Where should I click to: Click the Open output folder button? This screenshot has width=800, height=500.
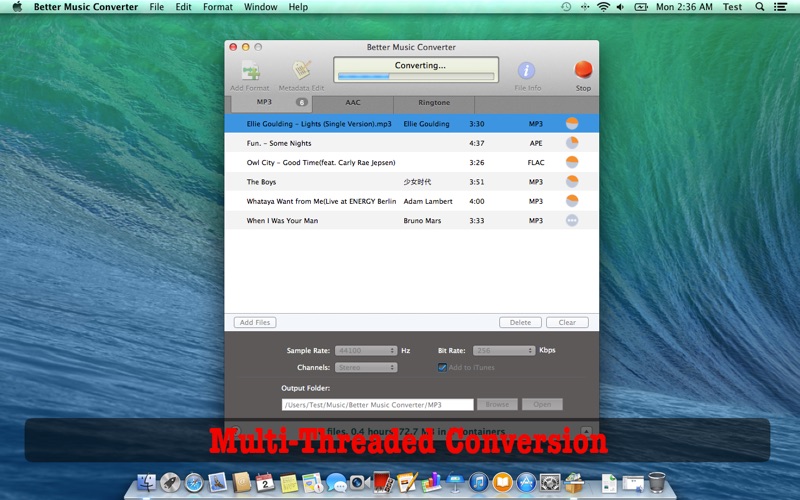542,404
